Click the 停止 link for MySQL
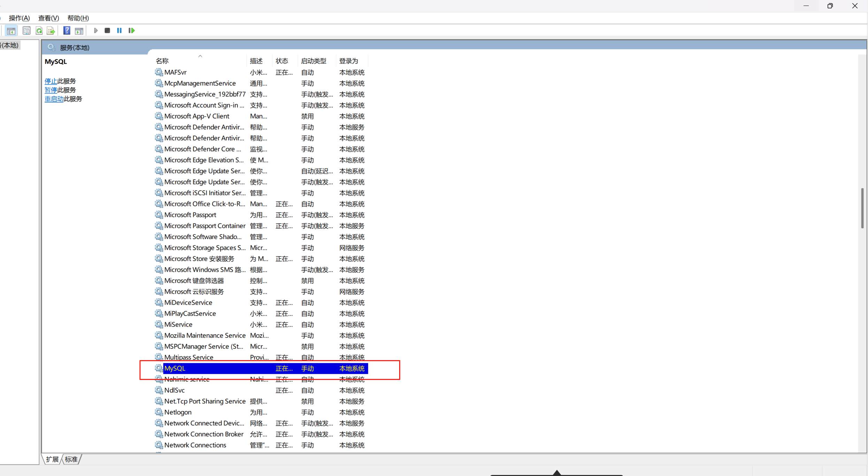This screenshot has width=868, height=476. pyautogui.click(x=51, y=81)
